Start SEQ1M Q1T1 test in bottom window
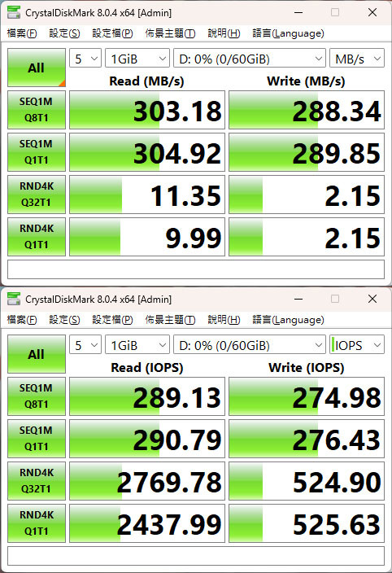 tap(37, 439)
